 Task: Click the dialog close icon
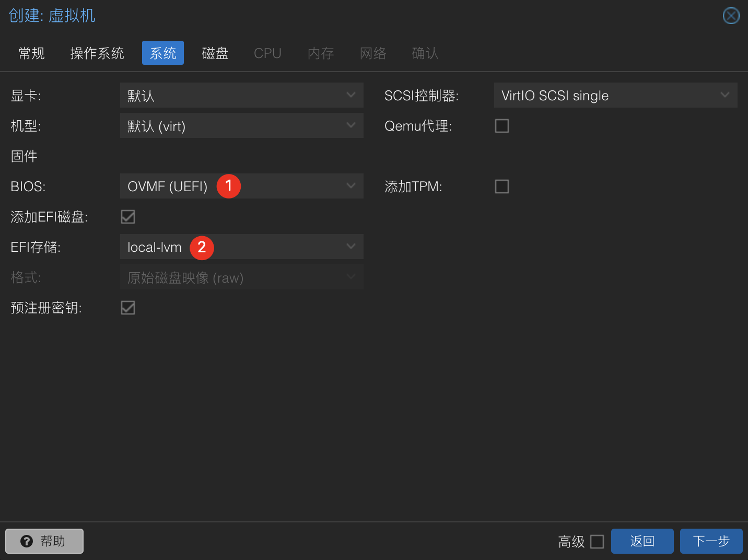(x=731, y=16)
